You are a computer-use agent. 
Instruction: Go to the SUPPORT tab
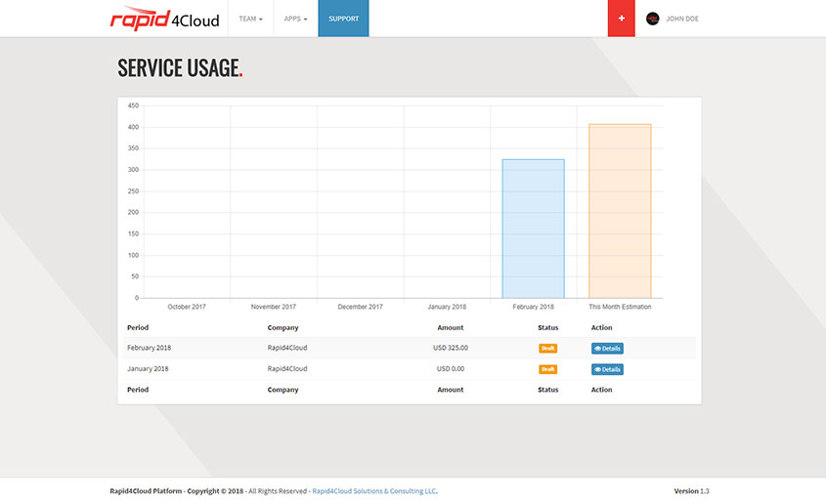[x=343, y=19]
